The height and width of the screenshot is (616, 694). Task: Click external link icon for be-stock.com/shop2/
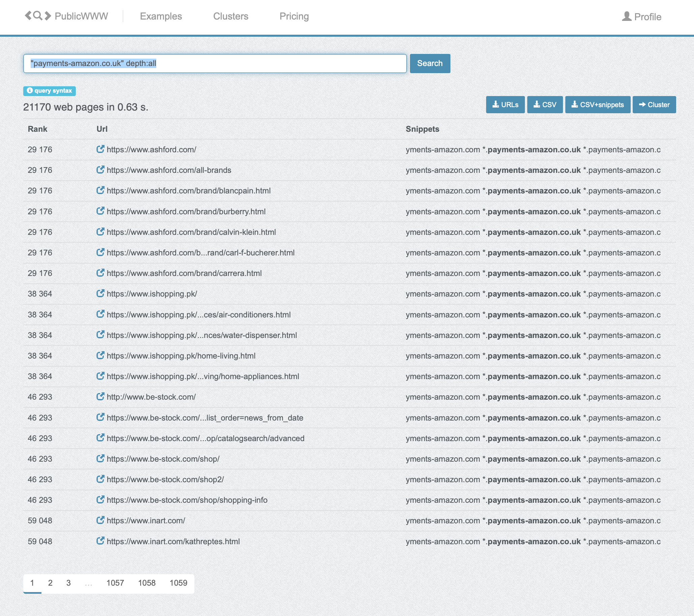100,479
